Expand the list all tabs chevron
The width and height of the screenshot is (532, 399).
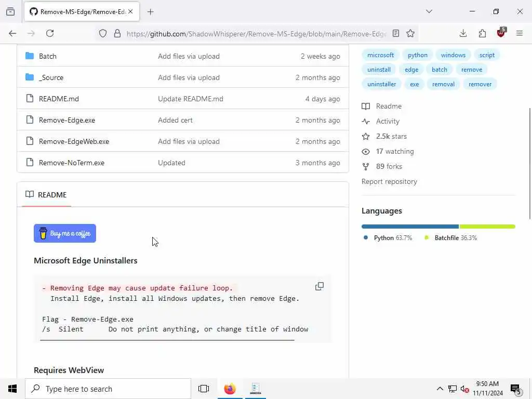click(x=429, y=11)
